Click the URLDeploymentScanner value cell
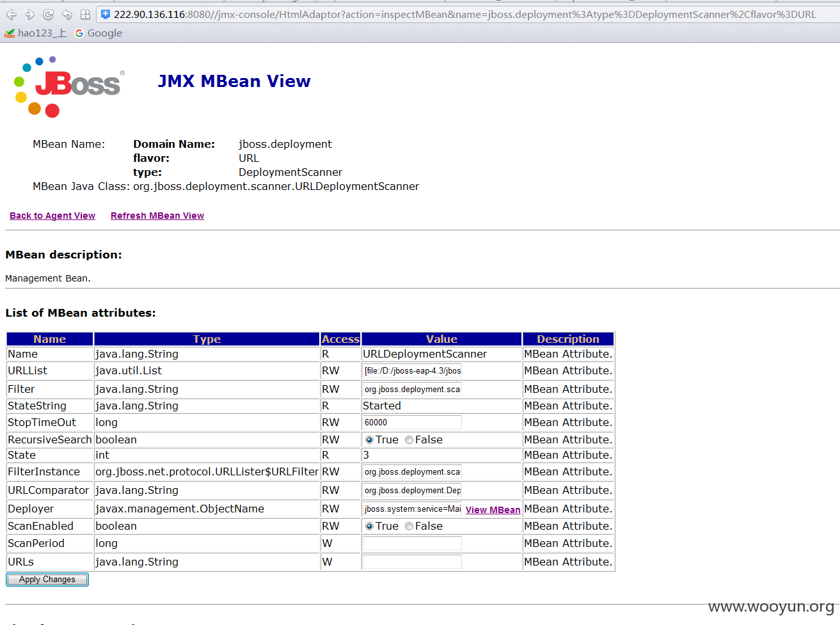The height and width of the screenshot is (625, 840). coord(441,354)
